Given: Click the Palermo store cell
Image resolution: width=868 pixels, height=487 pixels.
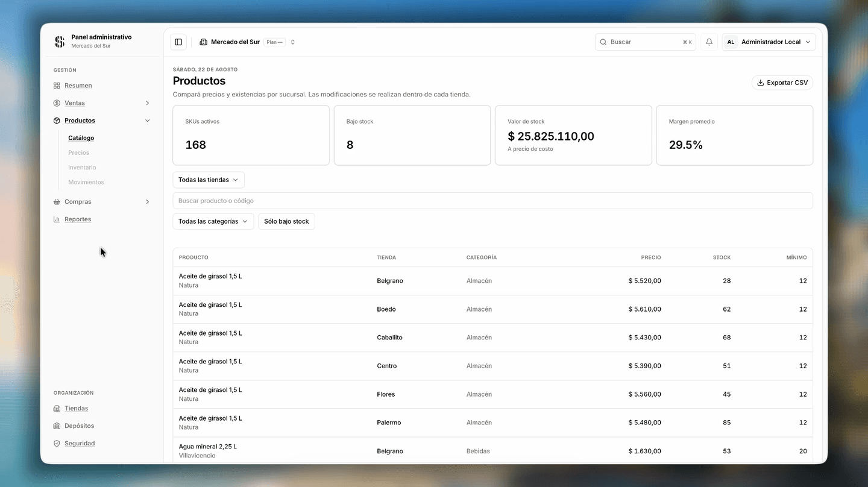Looking at the screenshot, I should point(389,423).
